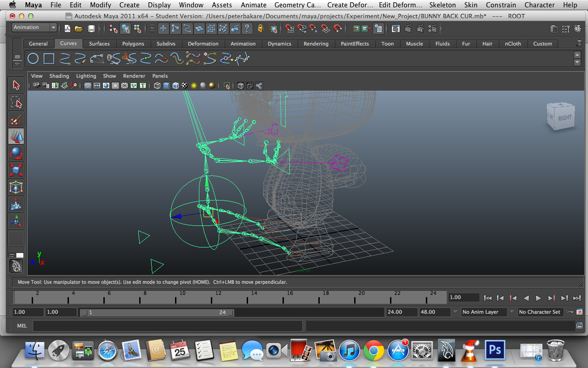This screenshot has width=588, height=368.
Task: Click the Select Camera icon in panel toolbar
Action: tap(36, 86)
